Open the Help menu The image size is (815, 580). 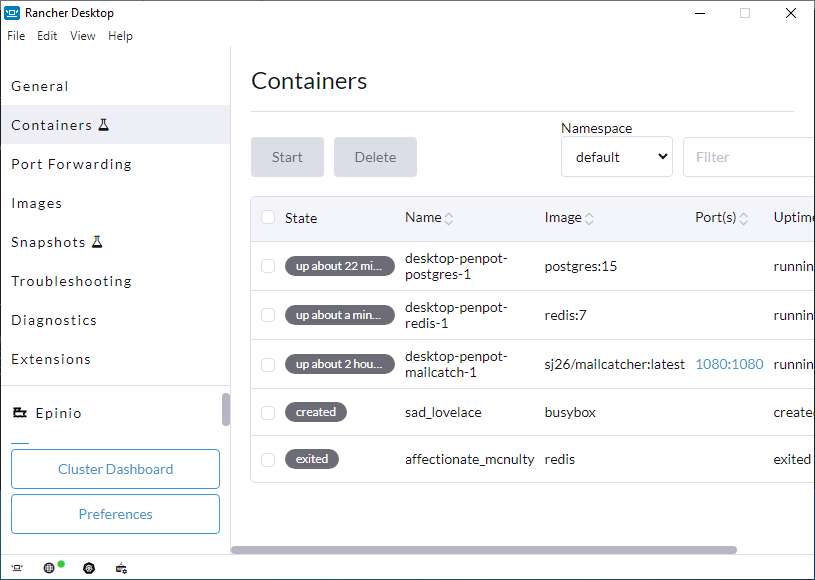120,36
